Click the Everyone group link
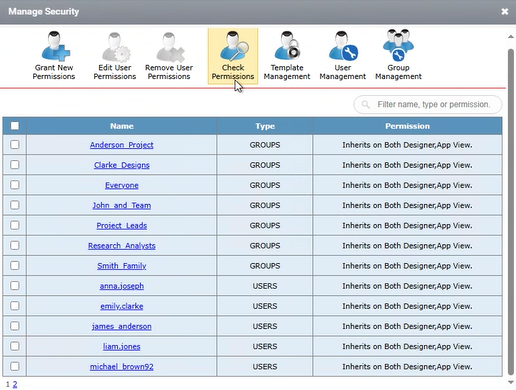Image resolution: width=516 pixels, height=390 pixels. pos(122,185)
